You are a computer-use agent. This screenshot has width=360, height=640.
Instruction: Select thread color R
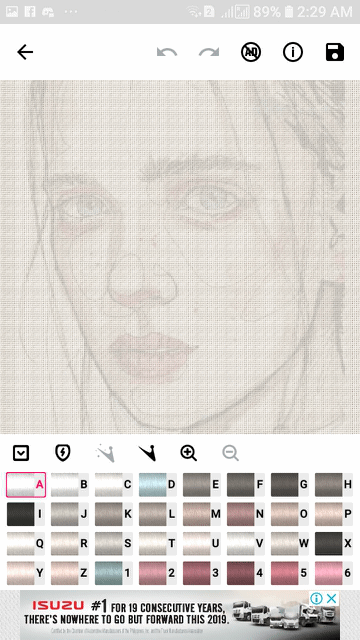tap(70, 543)
